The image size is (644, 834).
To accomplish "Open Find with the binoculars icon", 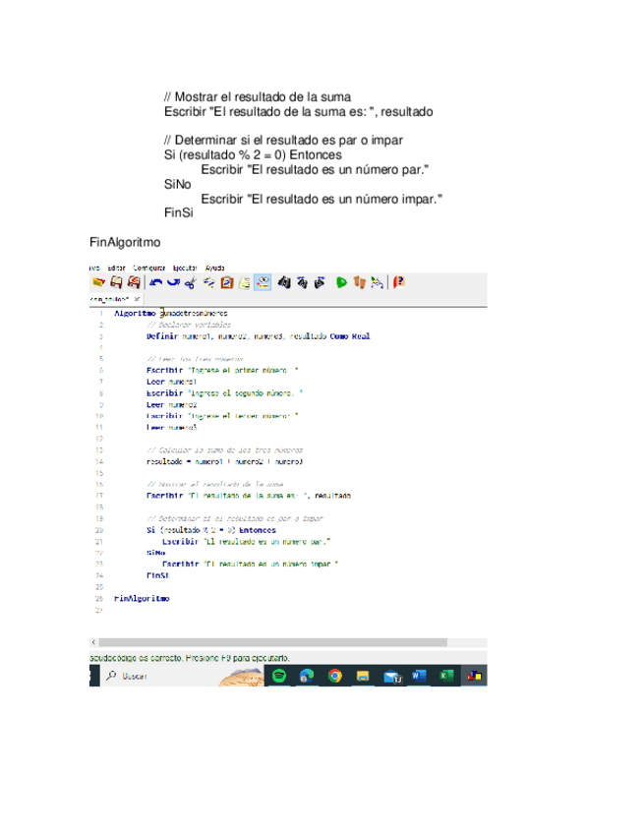I will pyautogui.click(x=284, y=282).
